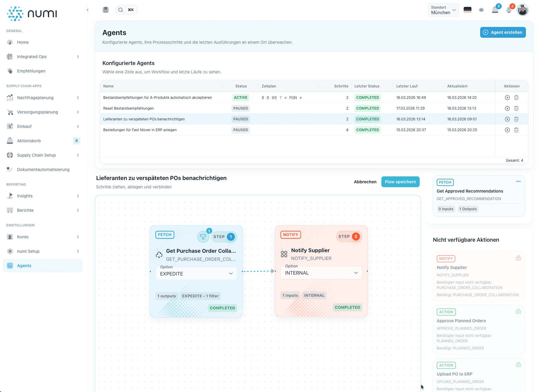The width and height of the screenshot is (540, 392).
Task: Delete the agent 'Reset Bestandsempfehlungen'
Action: click(516, 108)
